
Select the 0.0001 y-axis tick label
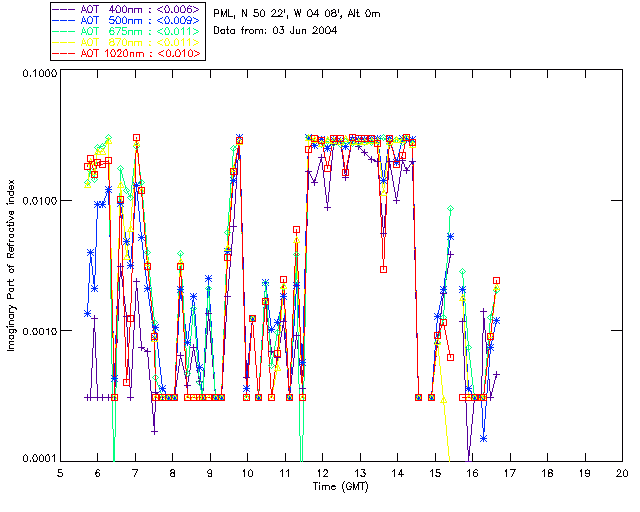[36, 458]
